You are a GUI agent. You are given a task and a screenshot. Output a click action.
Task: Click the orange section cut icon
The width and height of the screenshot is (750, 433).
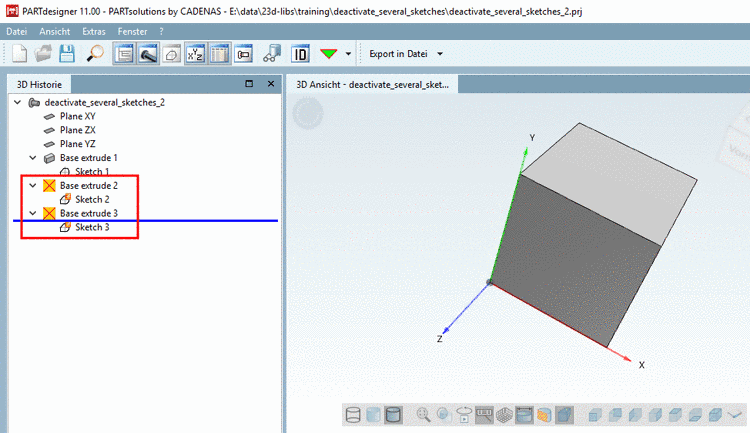click(x=544, y=415)
